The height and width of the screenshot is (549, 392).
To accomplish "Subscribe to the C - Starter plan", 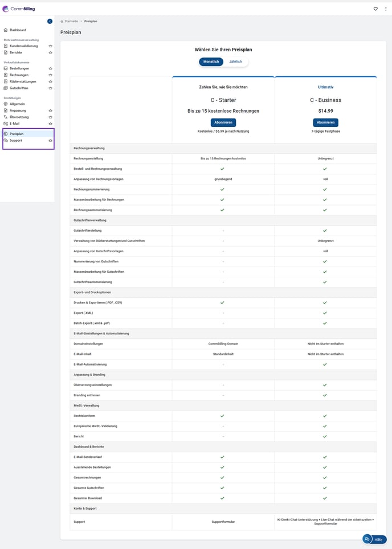I will point(223,122).
